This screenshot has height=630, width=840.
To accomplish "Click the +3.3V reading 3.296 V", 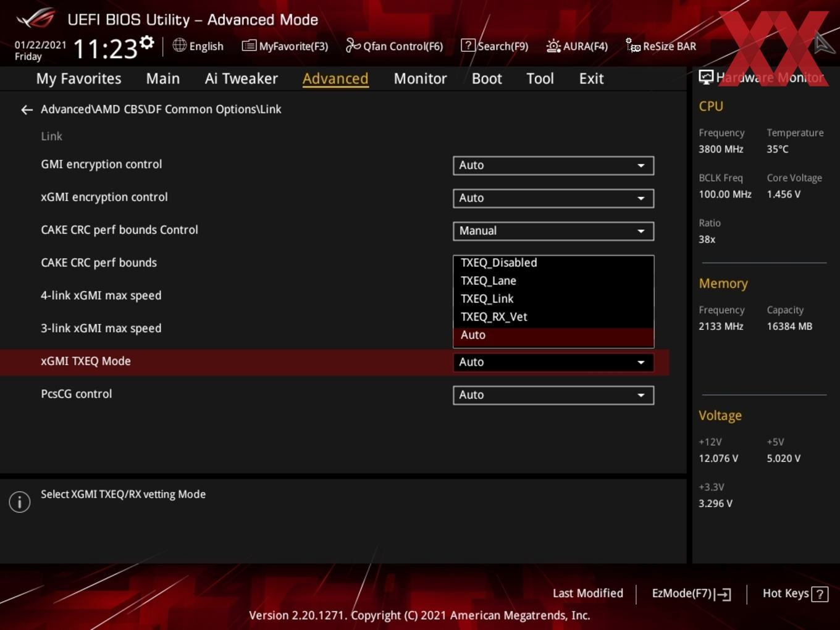I will tap(715, 503).
